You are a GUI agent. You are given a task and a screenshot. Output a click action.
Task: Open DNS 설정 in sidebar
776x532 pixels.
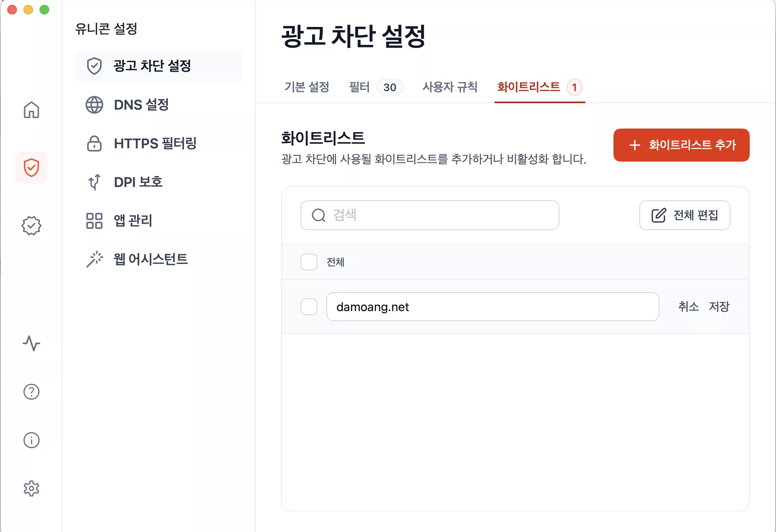[x=159, y=105]
